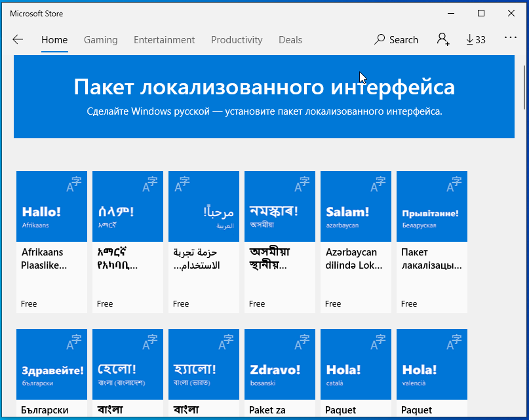This screenshot has height=420, width=529.
Task: Click the Afrikaans Plaaslike title text
Action: coord(44,259)
